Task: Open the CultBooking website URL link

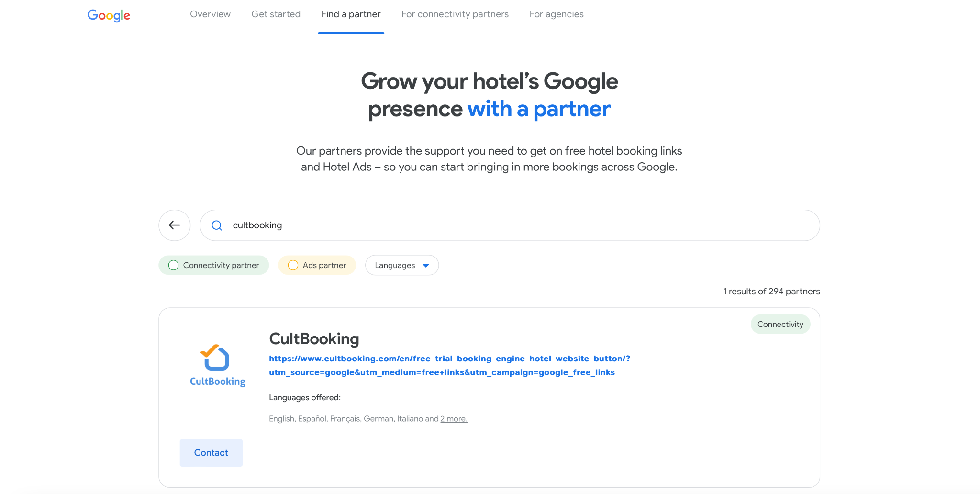Action: (449, 365)
